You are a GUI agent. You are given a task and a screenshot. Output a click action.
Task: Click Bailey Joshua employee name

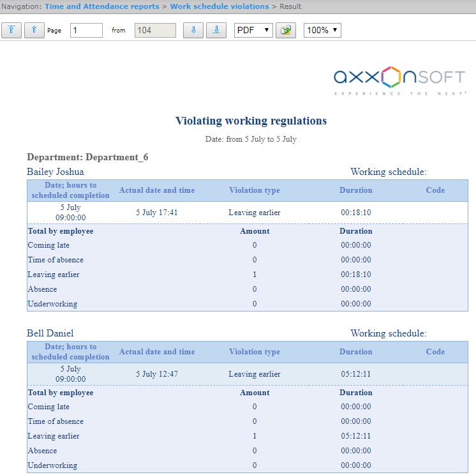[56, 172]
